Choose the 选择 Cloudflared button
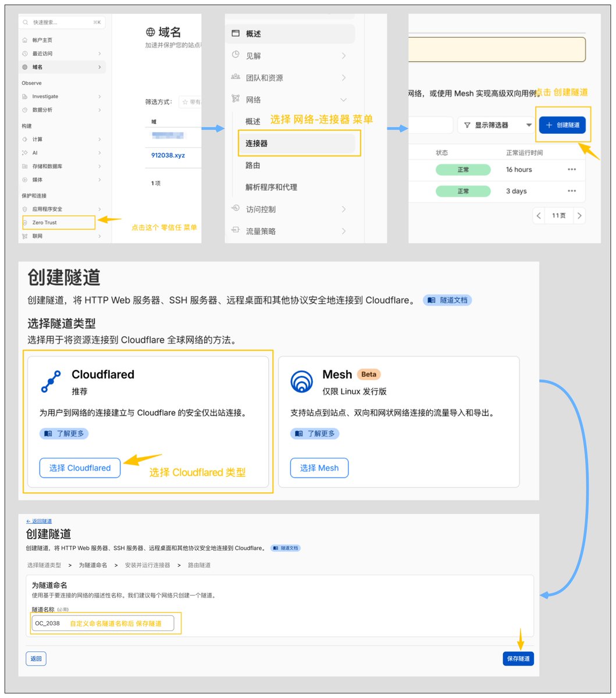Screen dimensions: 616x698 [x=80, y=468]
